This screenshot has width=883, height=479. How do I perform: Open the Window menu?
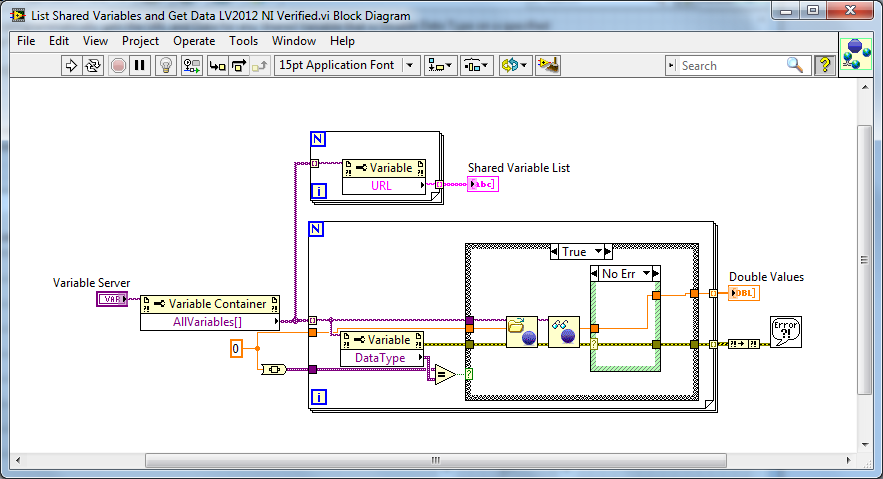[293, 41]
